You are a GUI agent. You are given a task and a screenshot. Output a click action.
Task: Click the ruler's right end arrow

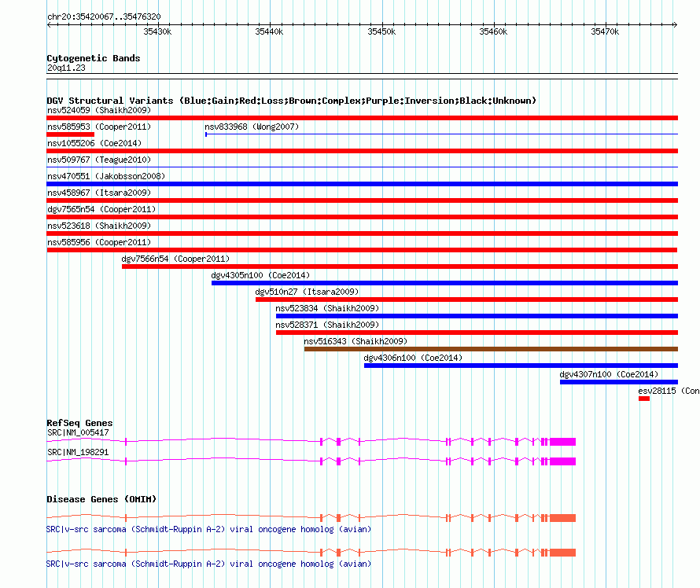676,25
